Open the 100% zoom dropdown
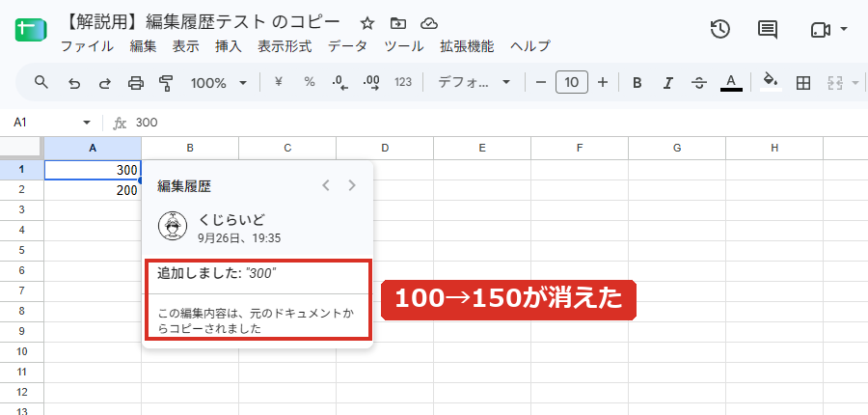Image resolution: width=868 pixels, height=415 pixels. tap(219, 83)
